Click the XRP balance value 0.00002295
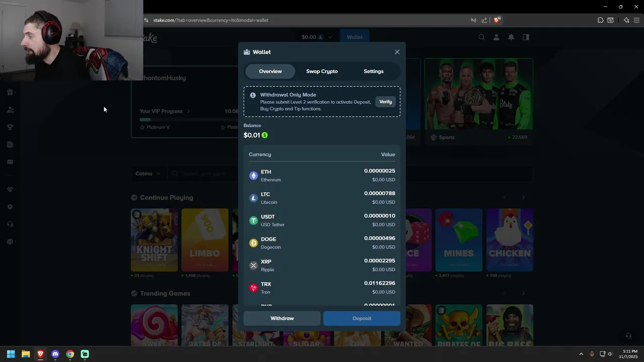 click(379, 261)
